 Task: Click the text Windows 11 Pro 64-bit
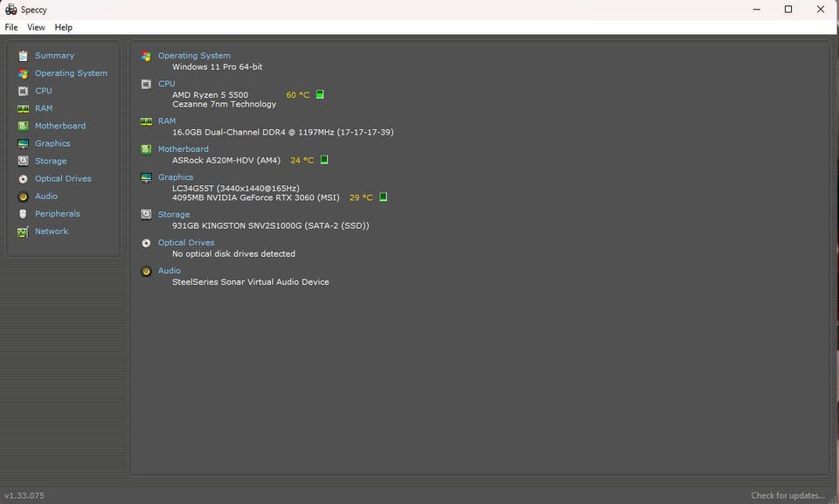click(x=218, y=67)
